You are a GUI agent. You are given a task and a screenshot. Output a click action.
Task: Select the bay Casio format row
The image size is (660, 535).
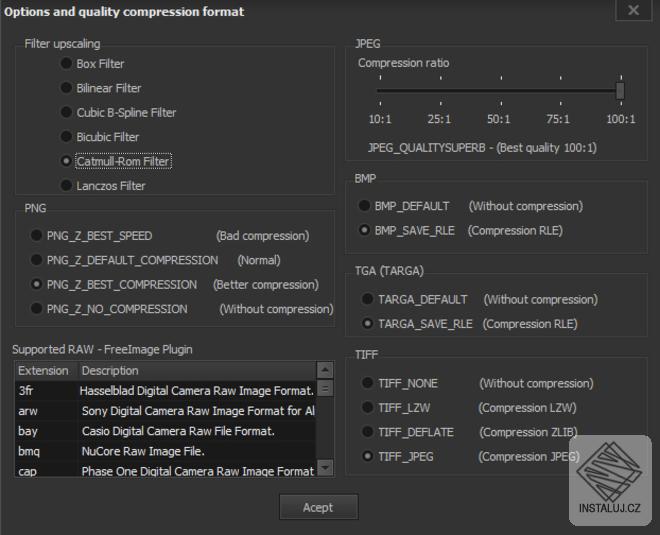pyautogui.click(x=165, y=431)
